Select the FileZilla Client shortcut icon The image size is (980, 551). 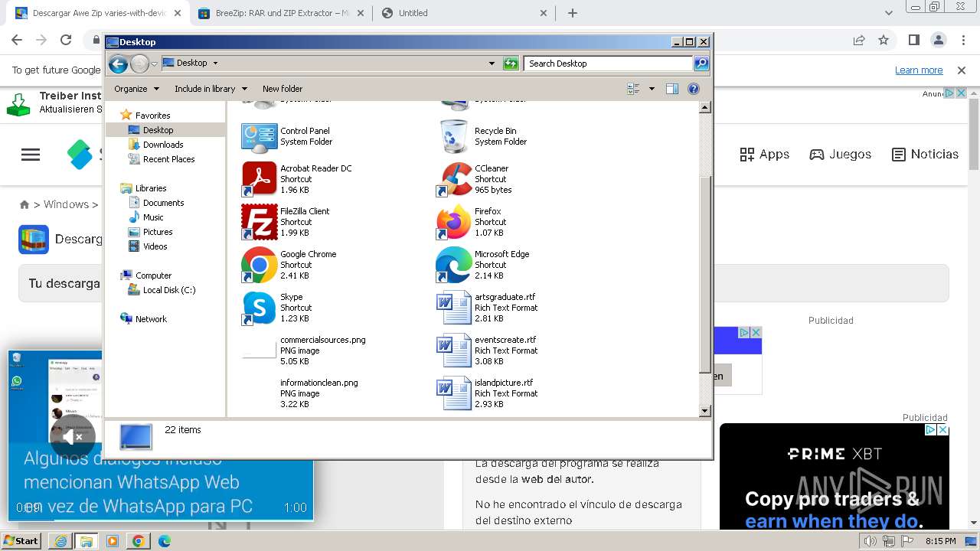click(x=259, y=222)
